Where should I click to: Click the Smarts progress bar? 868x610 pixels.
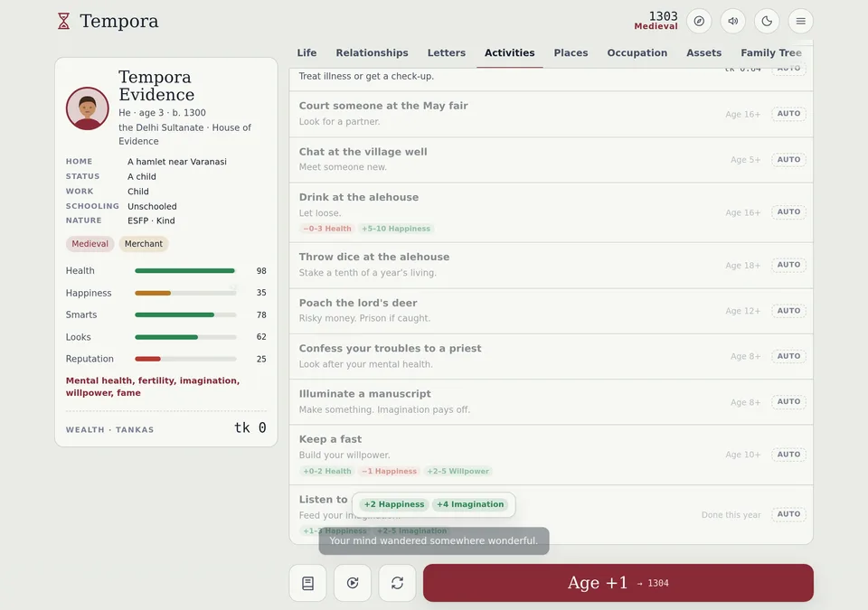pyautogui.click(x=185, y=315)
